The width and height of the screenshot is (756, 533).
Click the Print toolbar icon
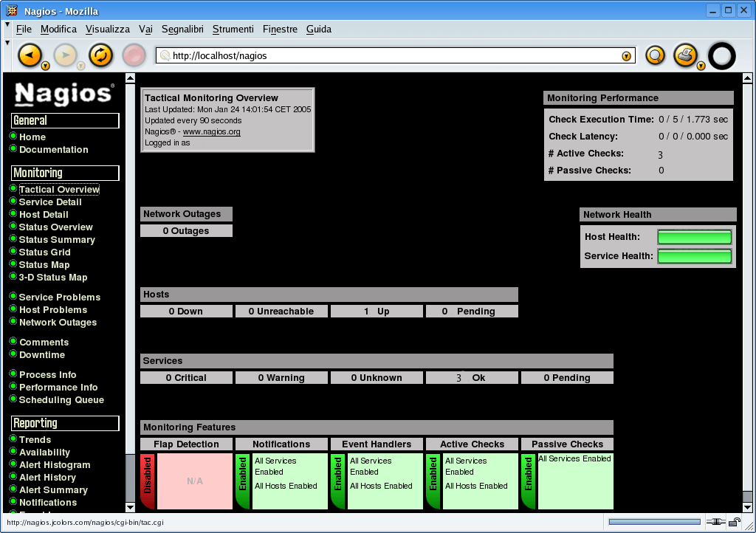(685, 55)
